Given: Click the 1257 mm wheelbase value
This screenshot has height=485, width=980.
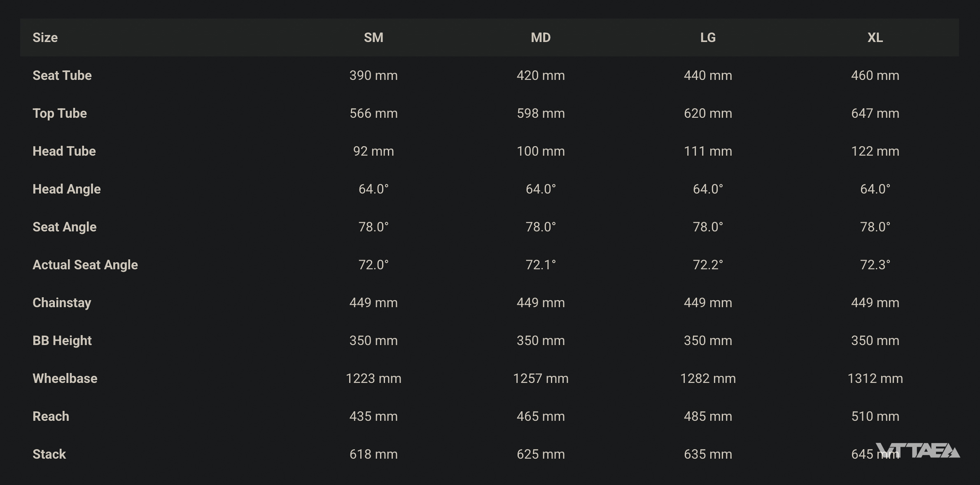Looking at the screenshot, I should click(x=541, y=378).
